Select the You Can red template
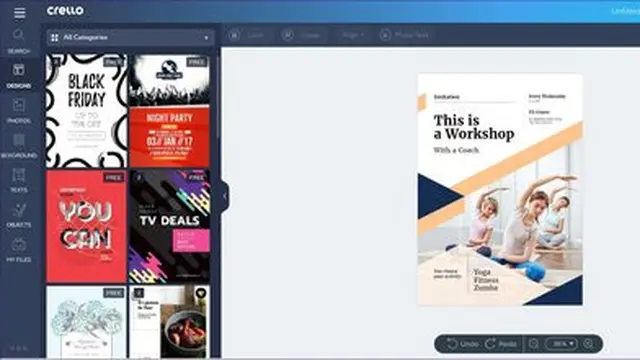 coord(87,227)
